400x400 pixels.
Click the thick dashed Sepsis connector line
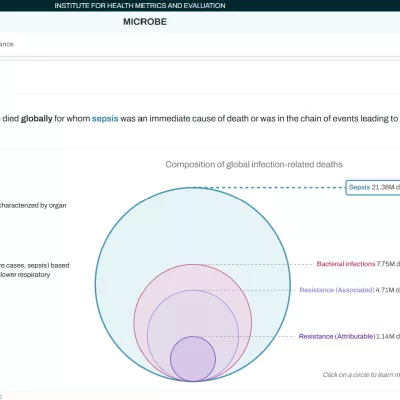(x=269, y=188)
